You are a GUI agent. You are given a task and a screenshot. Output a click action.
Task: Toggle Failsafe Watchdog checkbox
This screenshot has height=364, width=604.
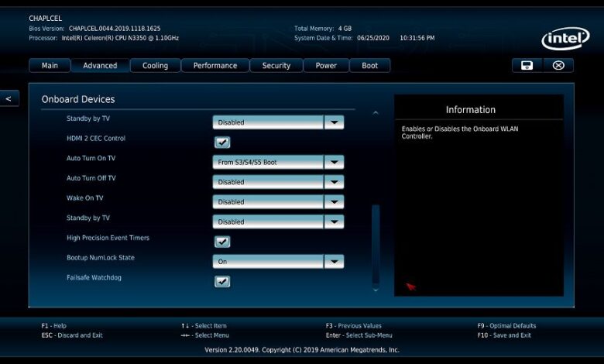pyautogui.click(x=222, y=281)
